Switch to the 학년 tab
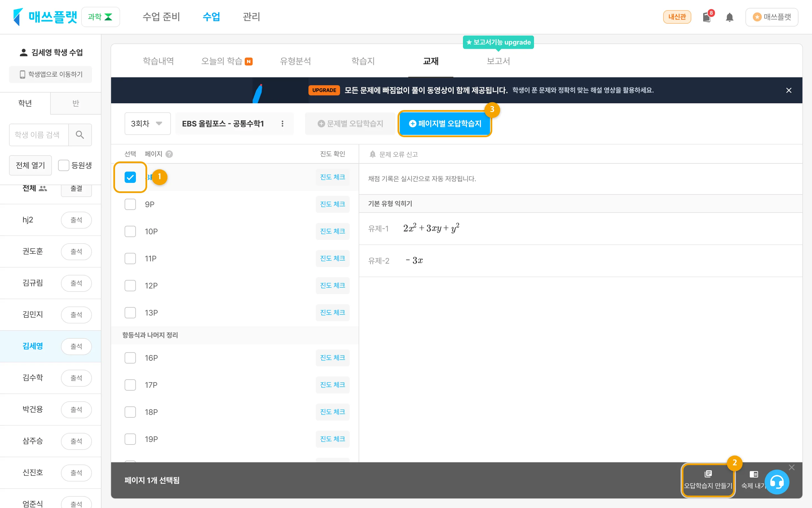This screenshot has width=812, height=508. [25, 103]
